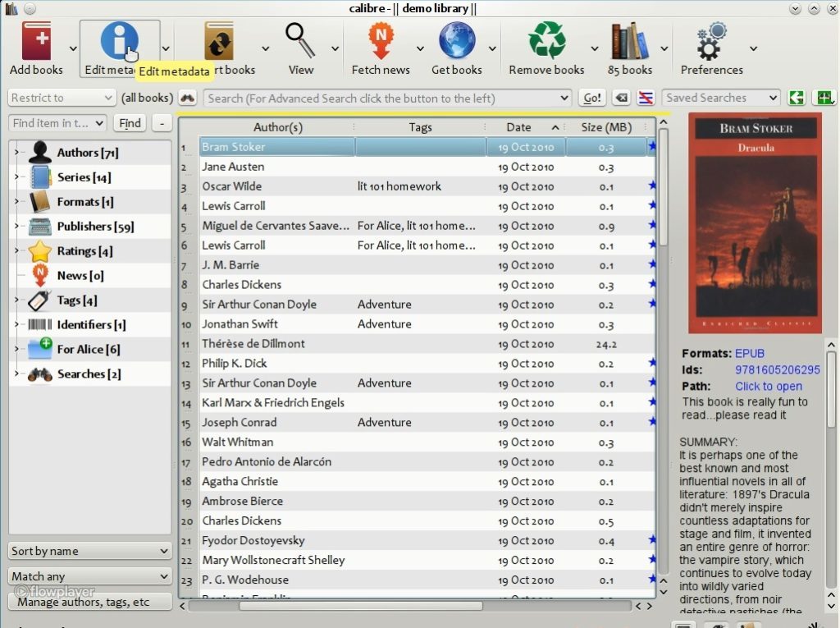The height and width of the screenshot is (628, 840).
Task: Click the Dracula book cover thumbnail
Action: tap(755, 222)
